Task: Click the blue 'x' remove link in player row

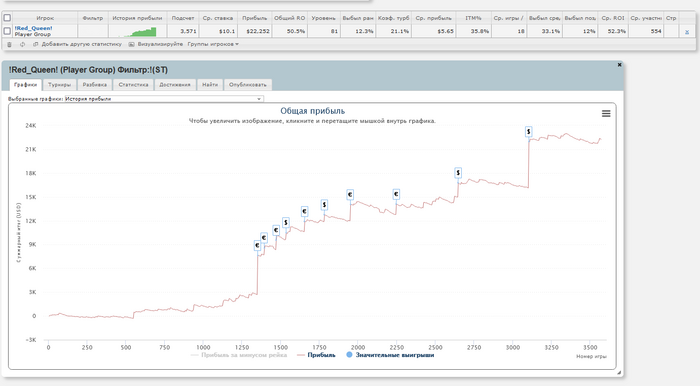Action: 687,32
